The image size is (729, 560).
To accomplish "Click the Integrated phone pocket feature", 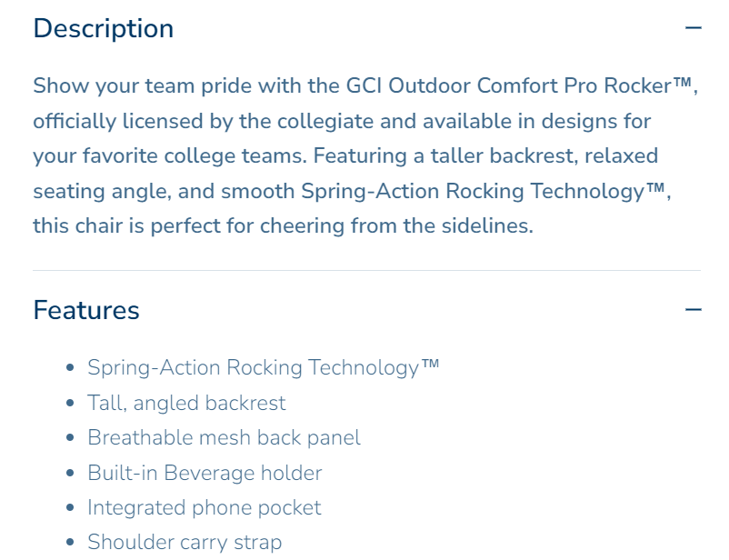I will (204, 507).
